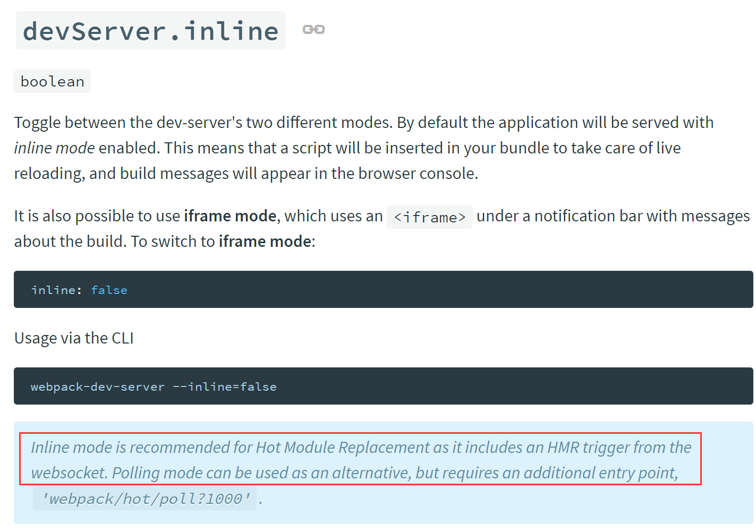The width and height of the screenshot is (756, 532).
Task: Click bold 'iframe mode' after 'To switch to'
Action: 265,242
